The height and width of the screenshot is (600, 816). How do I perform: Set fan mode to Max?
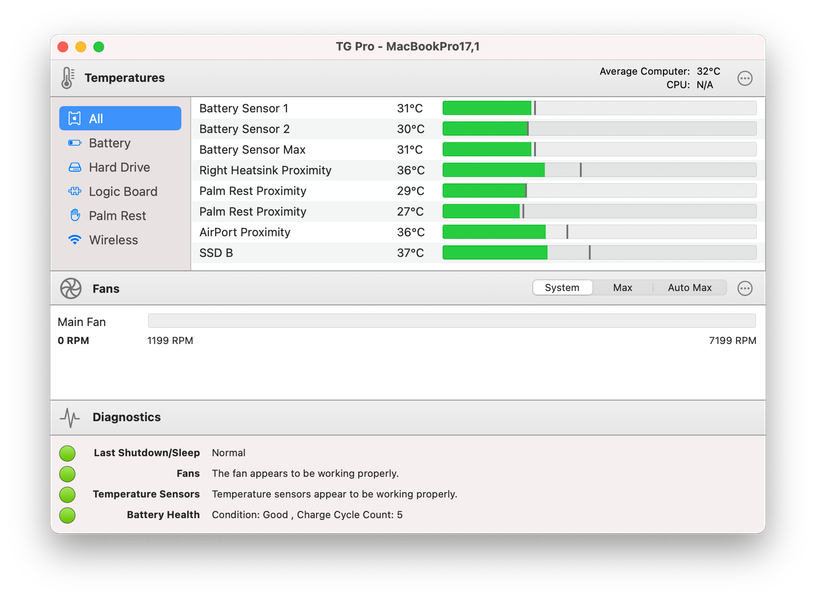pyautogui.click(x=622, y=288)
